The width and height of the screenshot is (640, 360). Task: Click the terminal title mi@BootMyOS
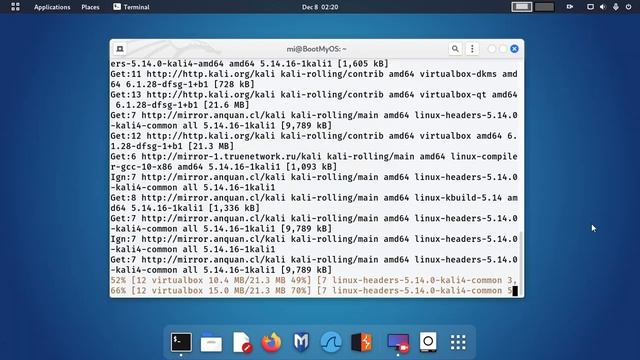[316, 49]
